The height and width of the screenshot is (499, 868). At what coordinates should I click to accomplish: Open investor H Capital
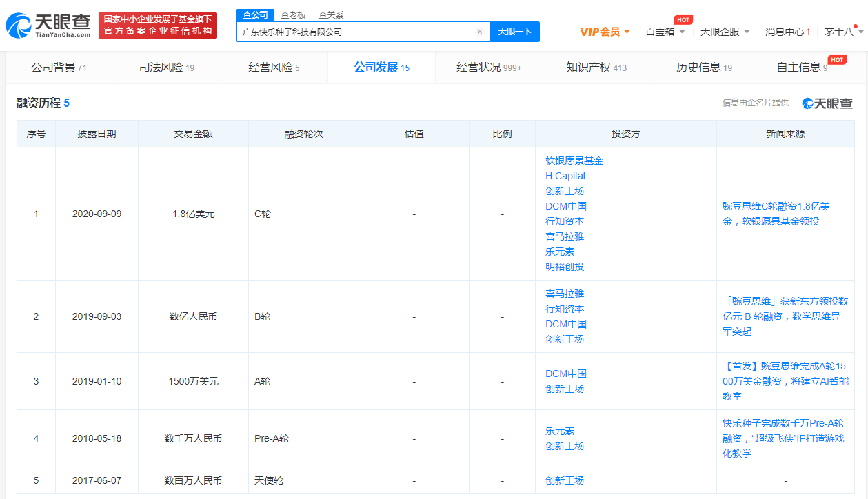(565, 176)
